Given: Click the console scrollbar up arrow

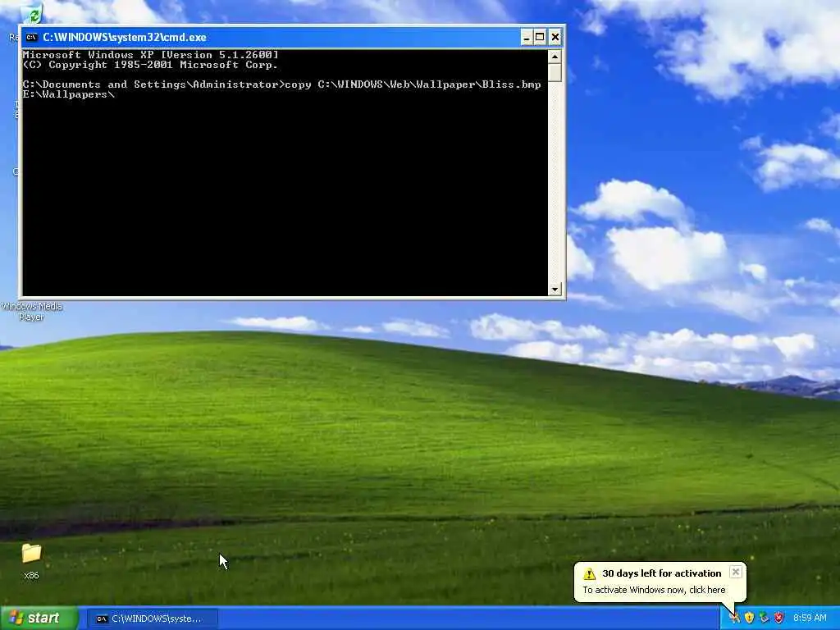Looking at the screenshot, I should point(555,56).
